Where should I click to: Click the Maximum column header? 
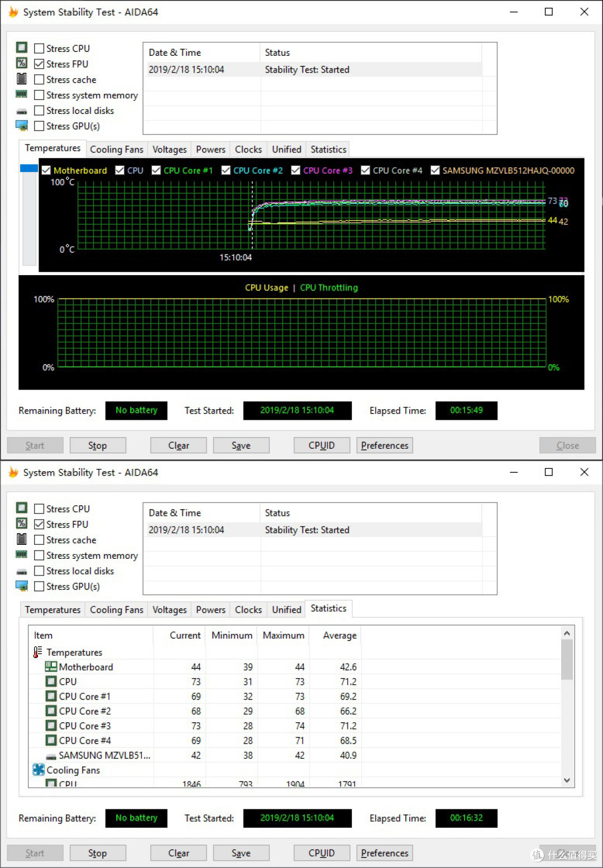click(284, 635)
